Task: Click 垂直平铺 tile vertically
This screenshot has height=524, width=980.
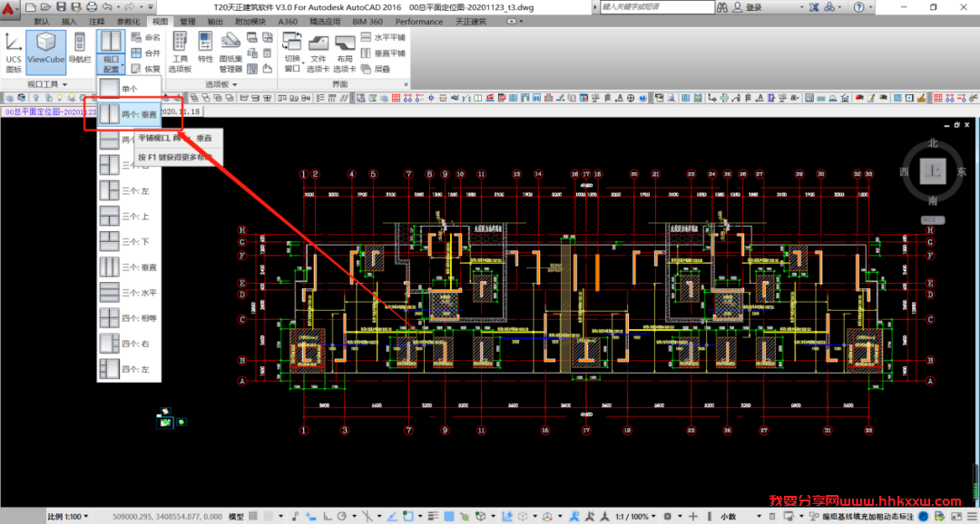Action: click(383, 53)
